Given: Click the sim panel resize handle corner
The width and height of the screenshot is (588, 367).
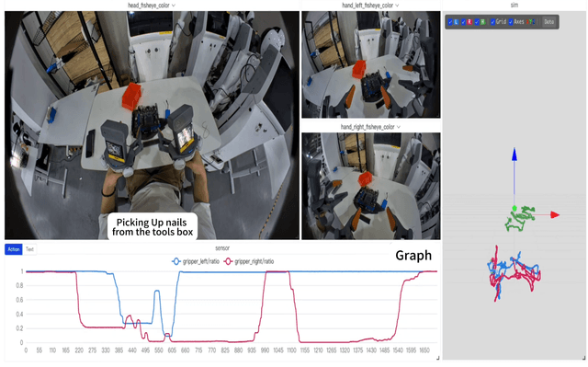Looking at the screenshot, I should [583, 358].
